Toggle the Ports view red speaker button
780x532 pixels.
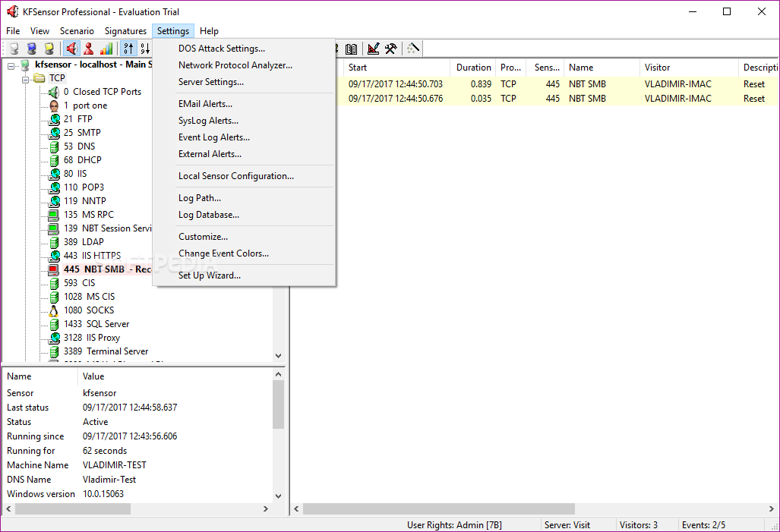[71, 49]
